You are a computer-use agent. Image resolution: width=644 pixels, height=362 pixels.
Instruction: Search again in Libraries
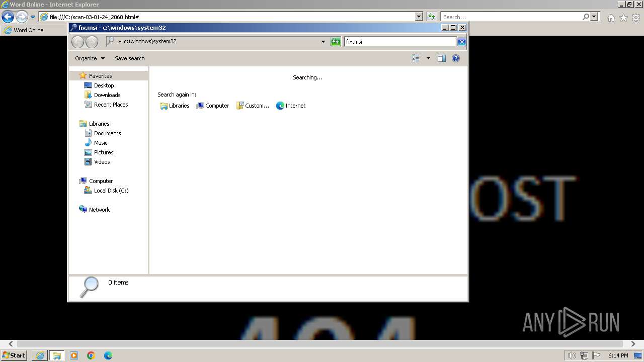tap(175, 106)
